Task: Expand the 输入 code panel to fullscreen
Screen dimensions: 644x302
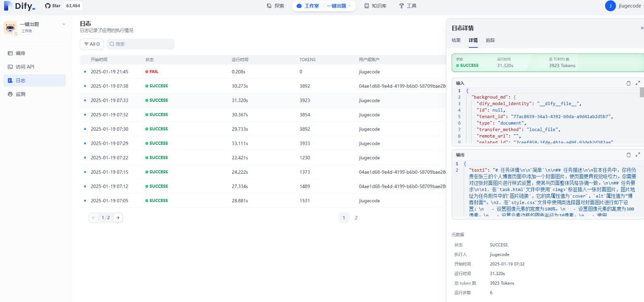Action: [638, 83]
